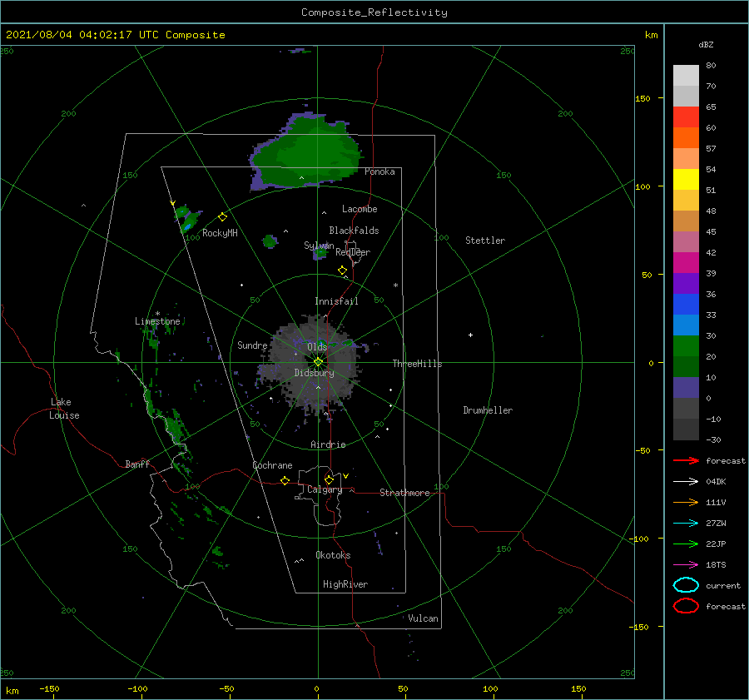Click the Ponoka label
This screenshot has height=700, width=749.
click(379, 171)
